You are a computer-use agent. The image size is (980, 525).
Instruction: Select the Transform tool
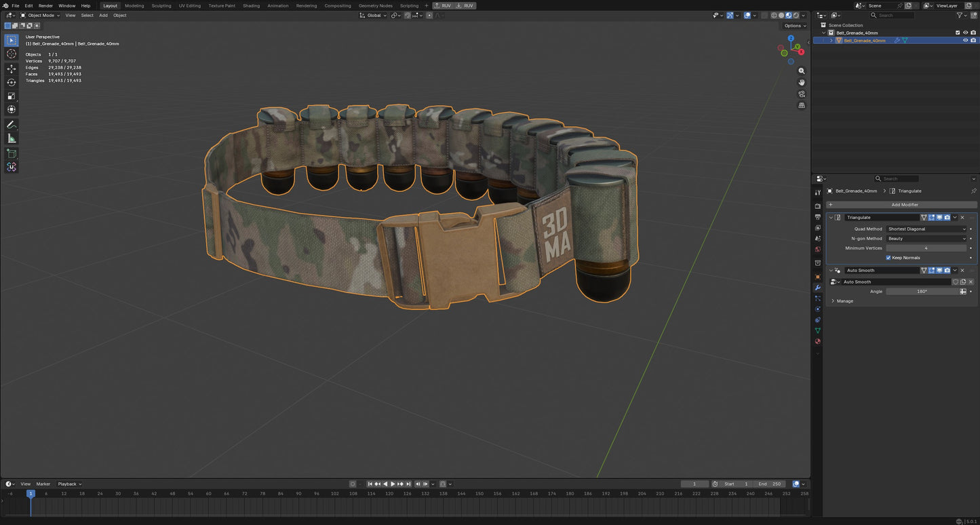click(12, 109)
